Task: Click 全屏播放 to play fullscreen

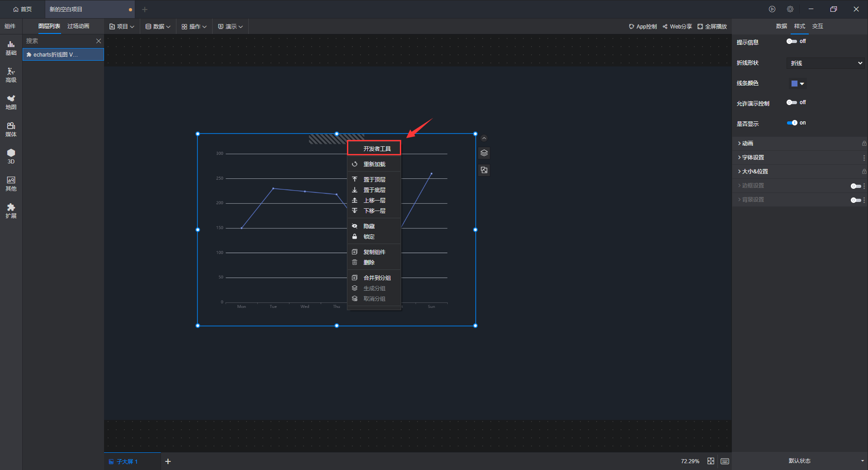Action: [x=712, y=27]
